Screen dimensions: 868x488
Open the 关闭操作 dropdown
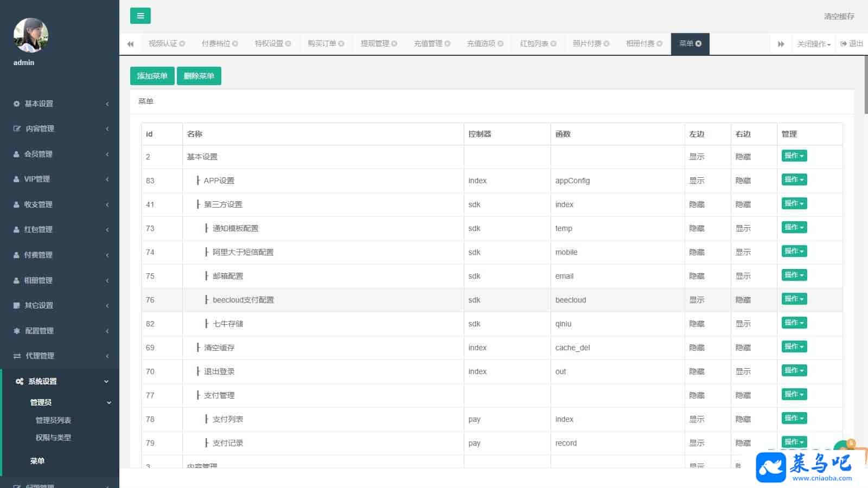click(x=813, y=44)
